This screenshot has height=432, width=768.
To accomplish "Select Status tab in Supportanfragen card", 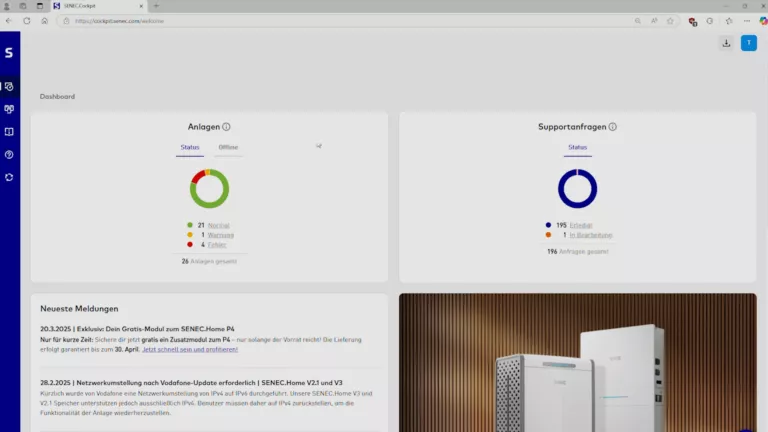I will click(577, 147).
